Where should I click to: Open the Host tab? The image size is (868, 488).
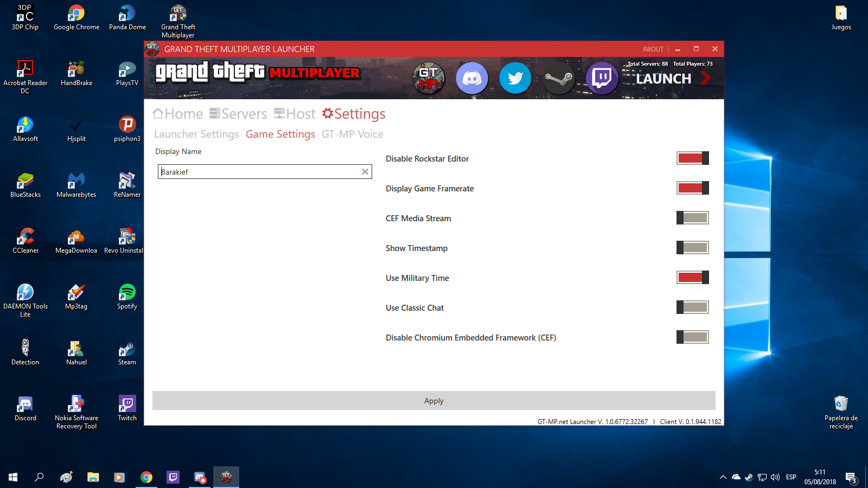pos(295,114)
